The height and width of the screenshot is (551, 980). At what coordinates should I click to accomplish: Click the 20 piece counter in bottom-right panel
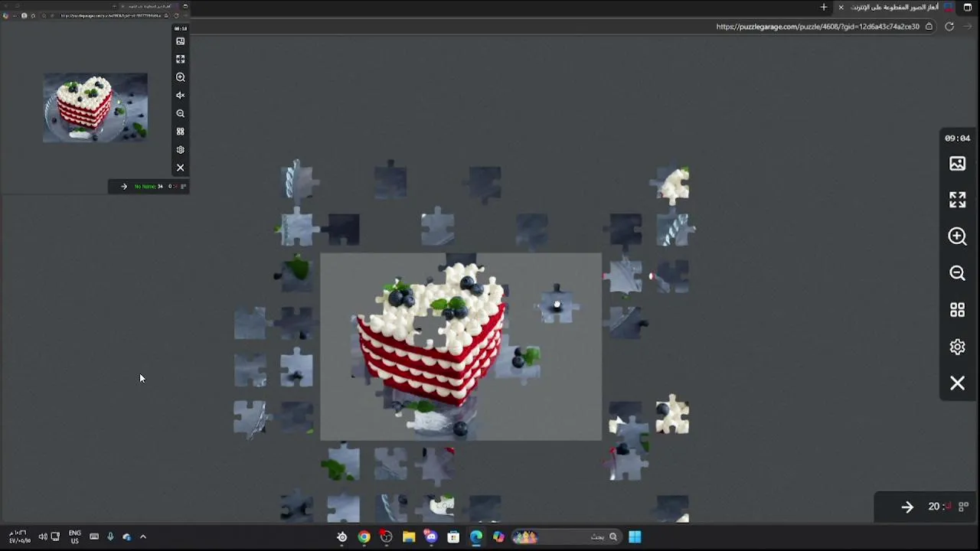(933, 507)
